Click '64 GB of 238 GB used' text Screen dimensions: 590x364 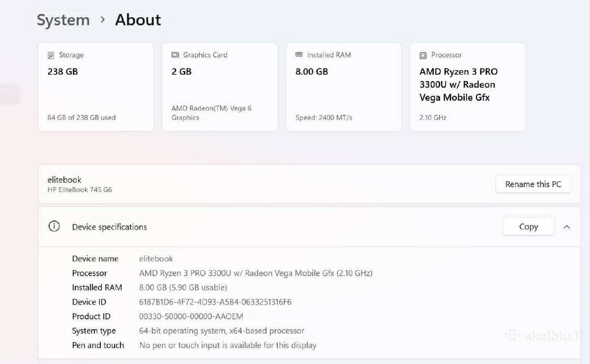[x=82, y=117]
